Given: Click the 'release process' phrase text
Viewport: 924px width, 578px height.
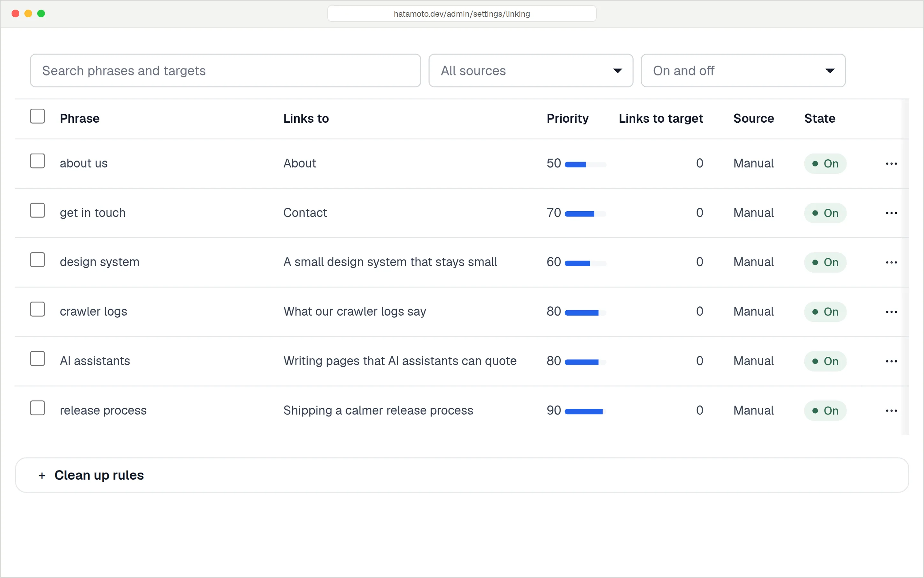Looking at the screenshot, I should tap(103, 411).
